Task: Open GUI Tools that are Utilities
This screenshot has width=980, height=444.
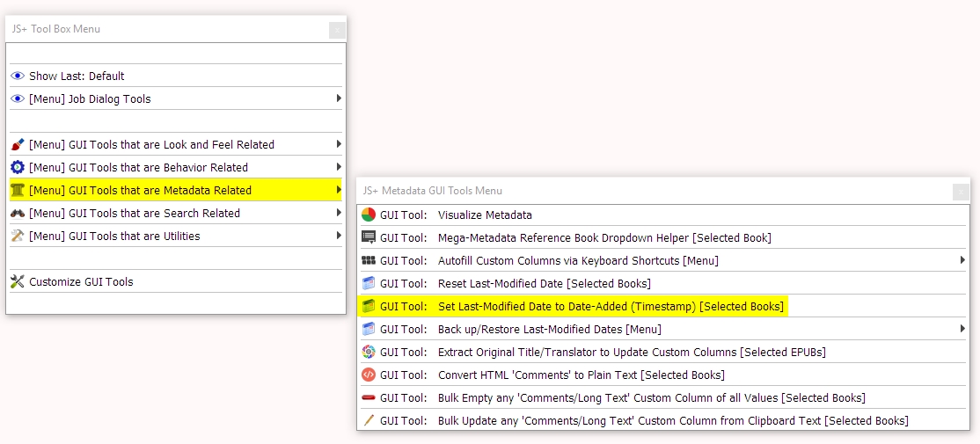Action: tap(176, 236)
